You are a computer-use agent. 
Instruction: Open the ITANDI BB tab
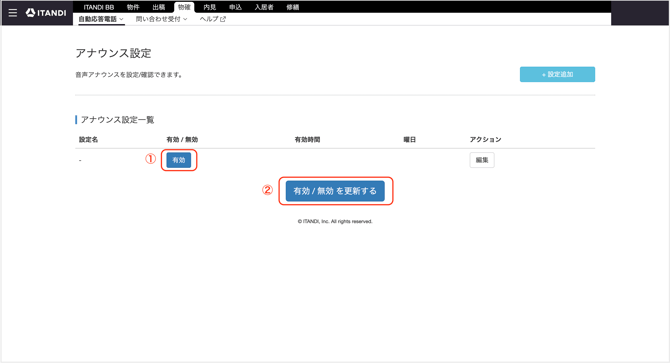click(x=99, y=7)
